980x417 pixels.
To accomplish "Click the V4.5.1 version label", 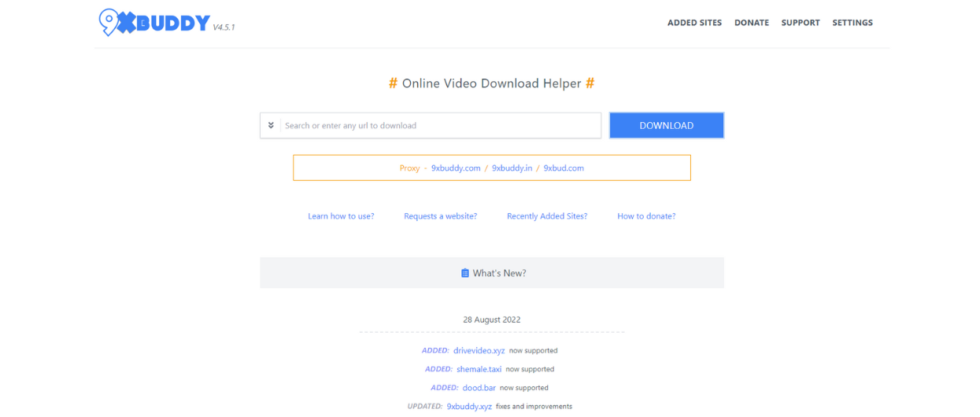I will 224,28.
